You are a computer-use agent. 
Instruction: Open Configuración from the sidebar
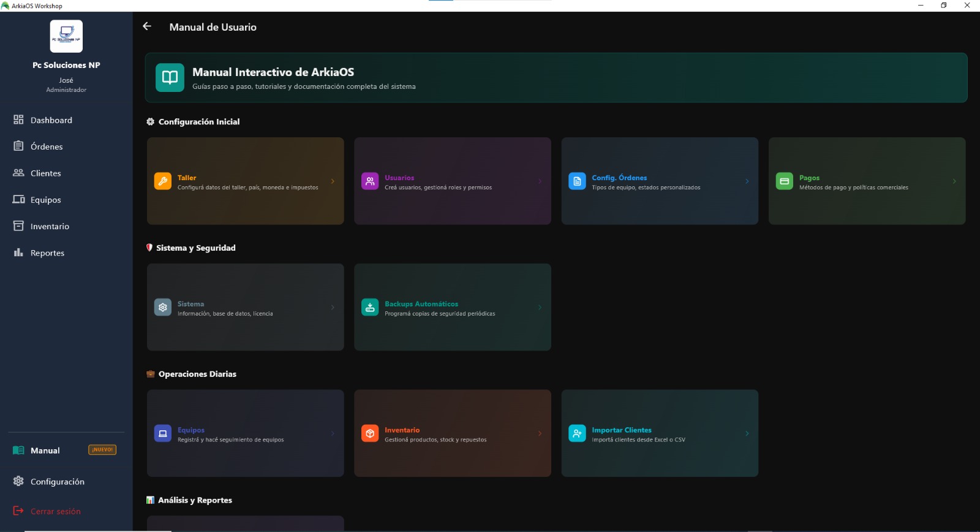coord(57,482)
